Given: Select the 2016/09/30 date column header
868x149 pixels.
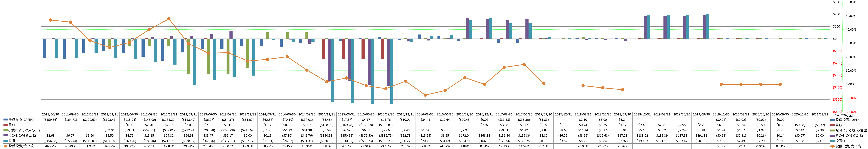Looking at the screenshot, I should [464, 114].
